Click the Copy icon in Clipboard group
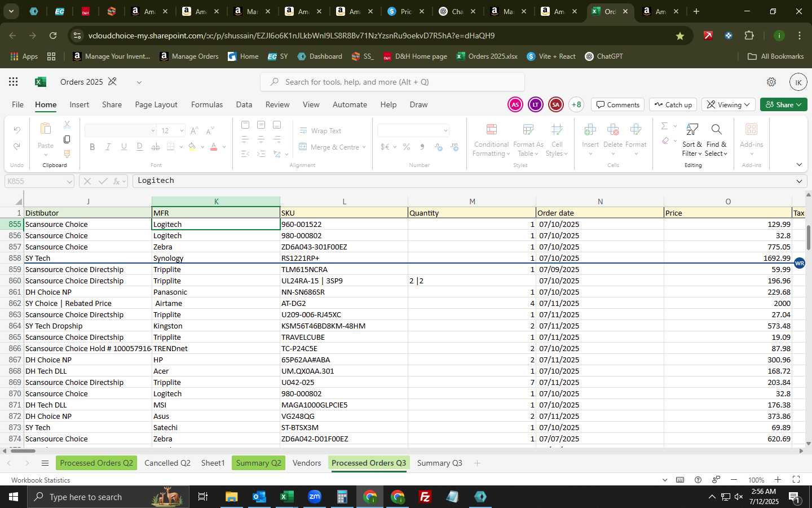 [67, 139]
